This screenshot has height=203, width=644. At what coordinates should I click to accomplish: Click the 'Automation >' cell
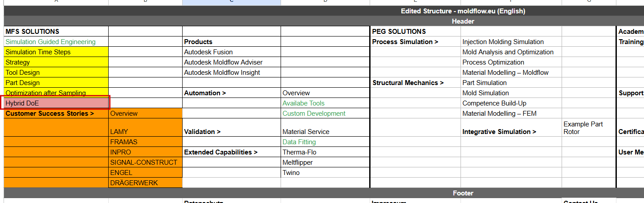coord(232,93)
